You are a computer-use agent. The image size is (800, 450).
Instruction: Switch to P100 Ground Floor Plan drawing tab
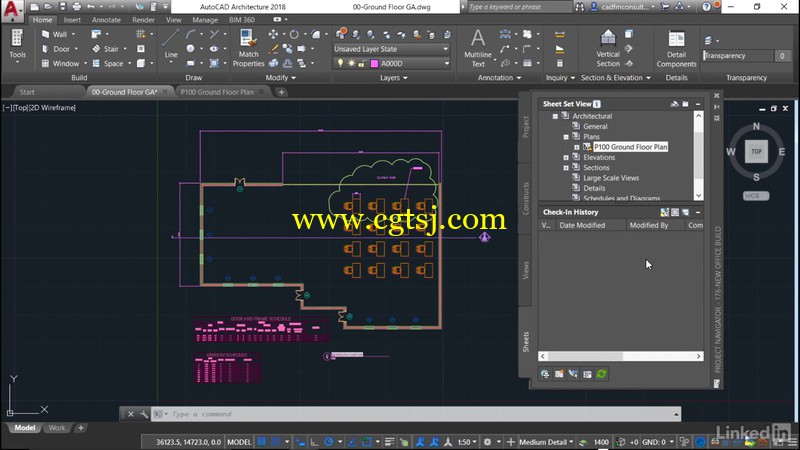tap(217, 92)
